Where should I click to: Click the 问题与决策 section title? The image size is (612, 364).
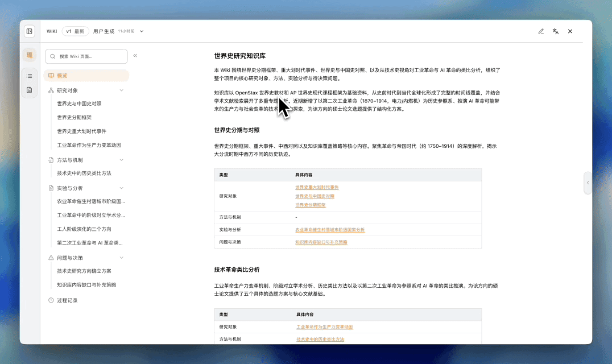point(70,258)
